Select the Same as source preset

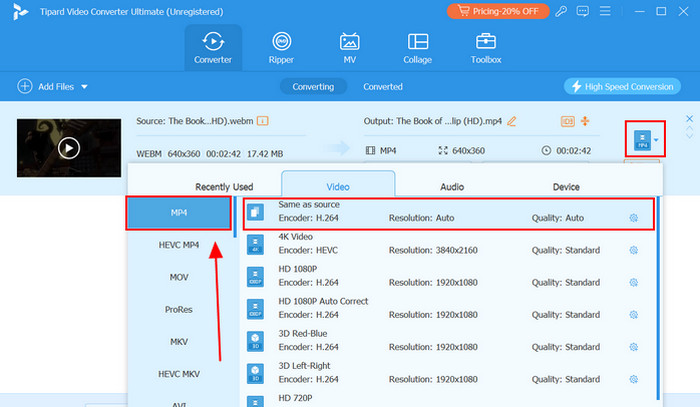449,212
